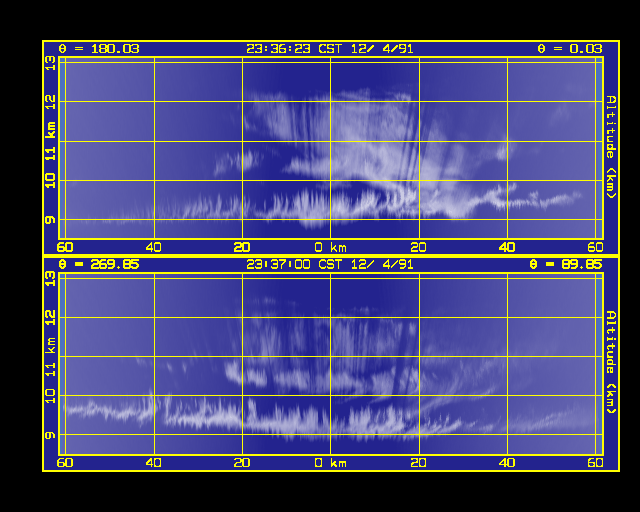Click altitude tick 13 in the 23:37:00 panel
The image size is (640, 512).
[50, 279]
